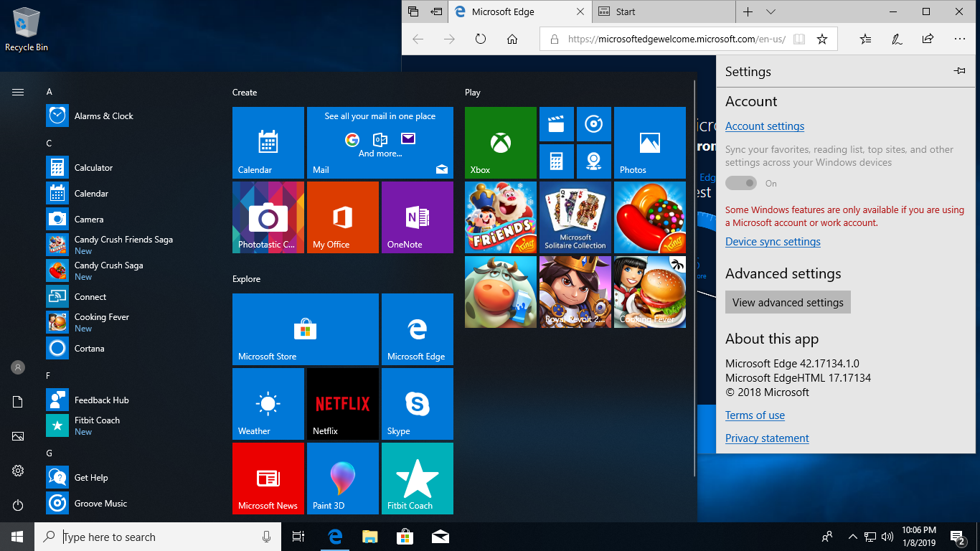Add page to favorites star in Edge
980x551 pixels.
(x=822, y=39)
